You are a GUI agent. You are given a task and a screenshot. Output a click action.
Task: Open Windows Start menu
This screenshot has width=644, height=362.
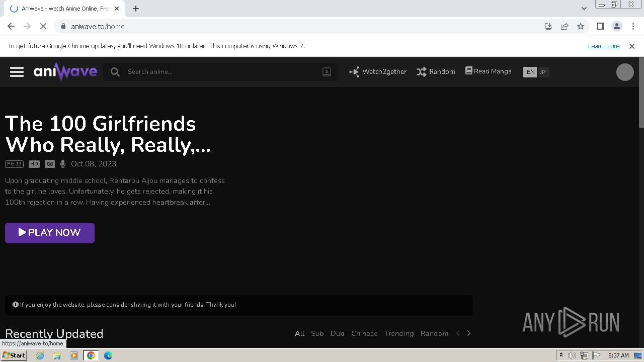coord(14,355)
